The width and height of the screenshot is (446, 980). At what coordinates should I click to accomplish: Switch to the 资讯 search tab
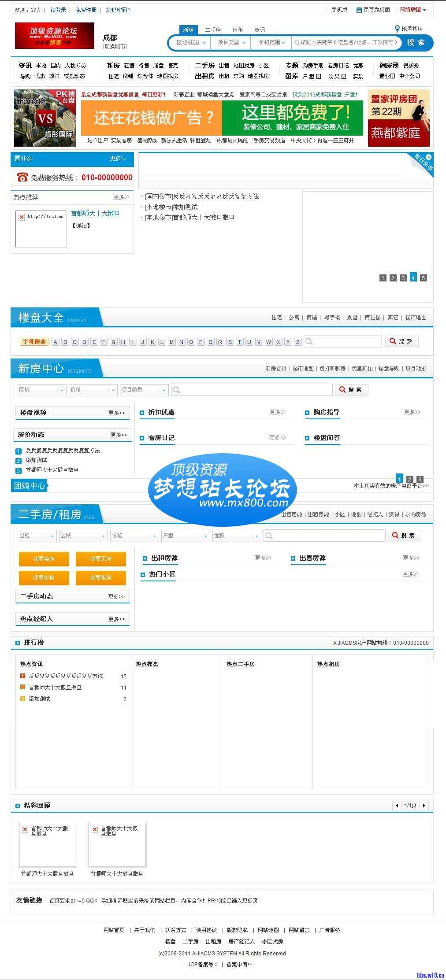pyautogui.click(x=260, y=30)
